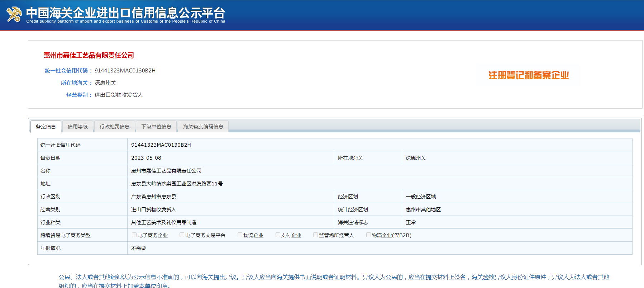Click the red company name heading 惠州市嘉佳工艺品有限责任公司
The height and width of the screenshot is (288, 644).
(x=89, y=55)
